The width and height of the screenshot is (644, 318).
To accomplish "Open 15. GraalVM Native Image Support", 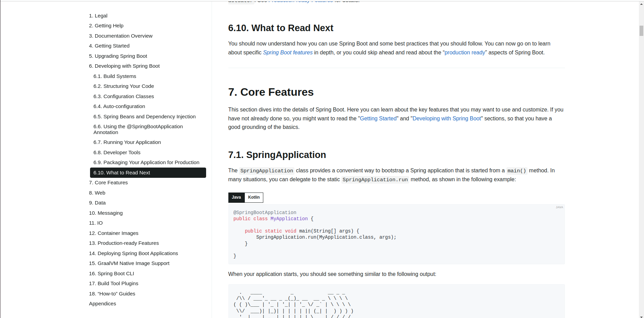I will [129, 263].
